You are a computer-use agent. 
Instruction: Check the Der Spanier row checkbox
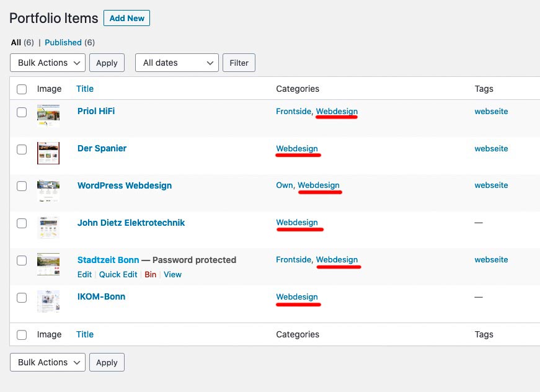pyautogui.click(x=22, y=149)
